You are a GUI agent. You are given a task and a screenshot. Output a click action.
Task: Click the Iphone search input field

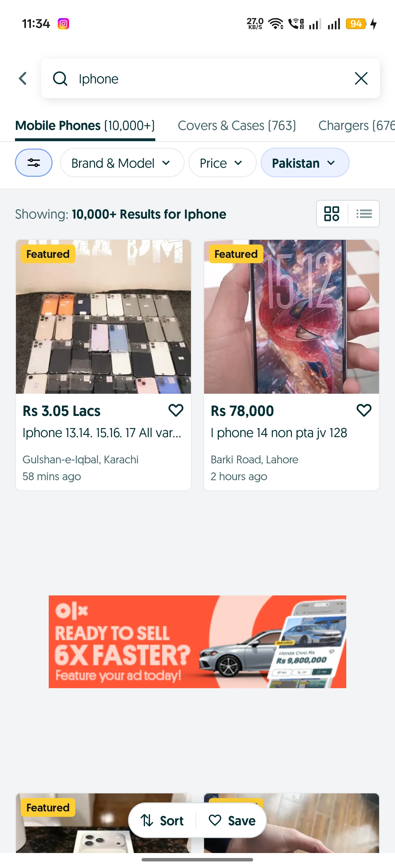click(x=209, y=78)
